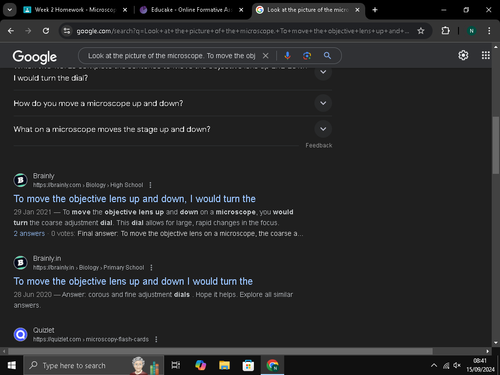
Task: Click the Google search query box
Action: 172,56
